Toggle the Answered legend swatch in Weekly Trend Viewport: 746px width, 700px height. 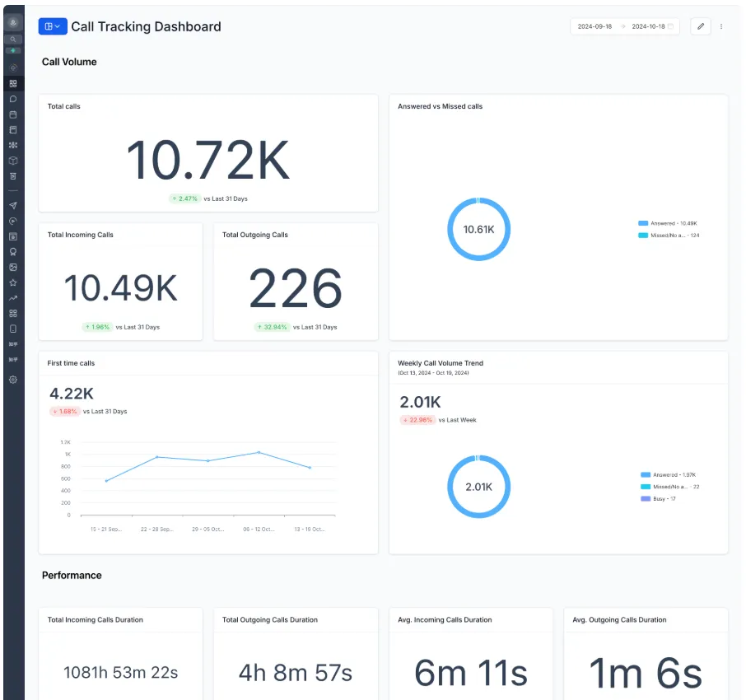(x=646, y=475)
